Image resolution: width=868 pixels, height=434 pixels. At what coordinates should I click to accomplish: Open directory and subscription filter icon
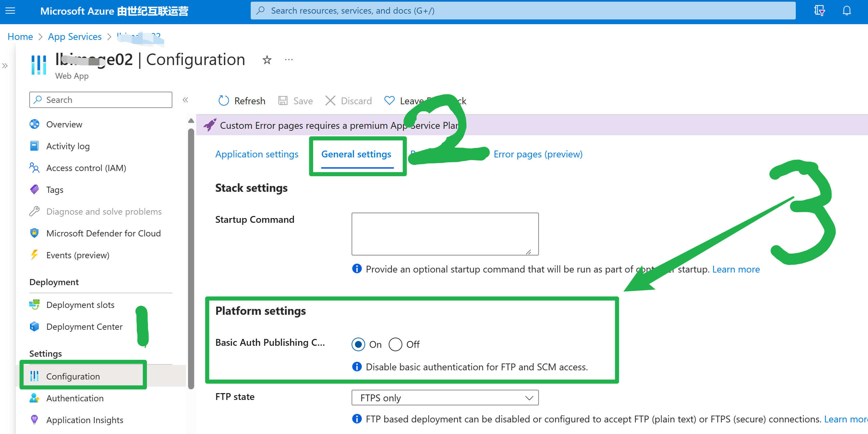(x=819, y=11)
